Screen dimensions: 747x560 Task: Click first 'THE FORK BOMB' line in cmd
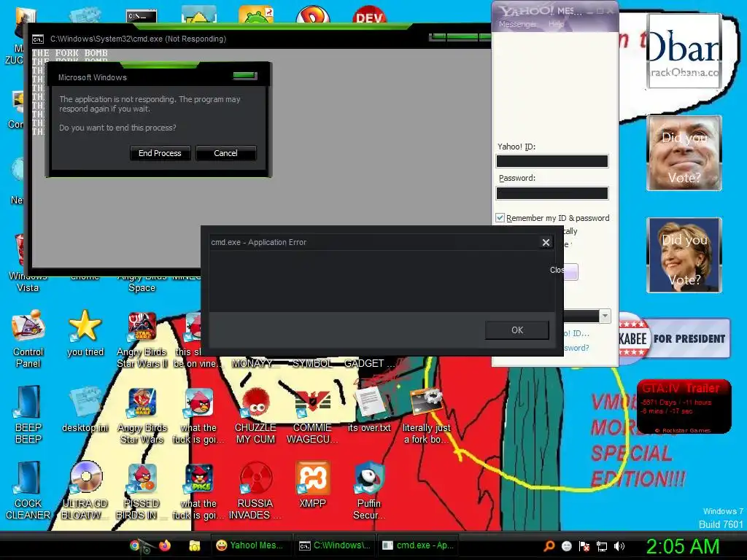69,52
